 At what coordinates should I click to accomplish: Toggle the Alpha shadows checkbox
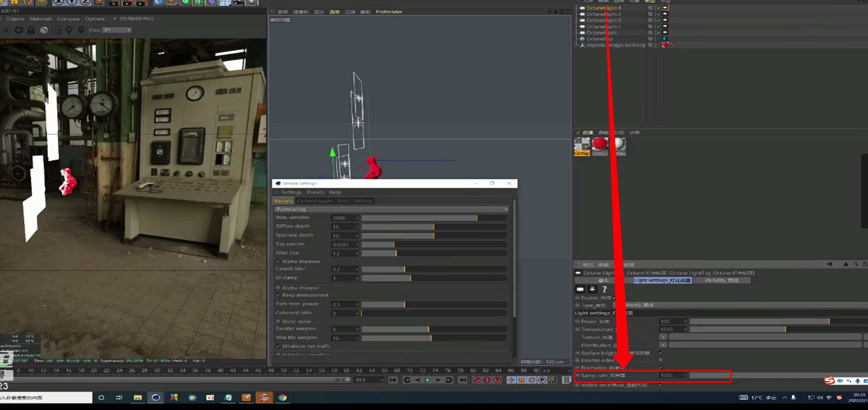278,261
